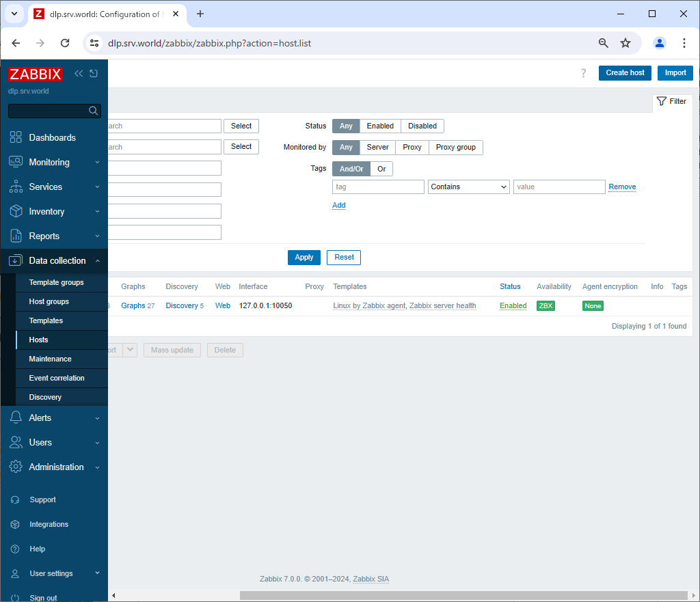Expand the Alerts menu chevron
Screen dimensions: 700x602
coord(97,418)
